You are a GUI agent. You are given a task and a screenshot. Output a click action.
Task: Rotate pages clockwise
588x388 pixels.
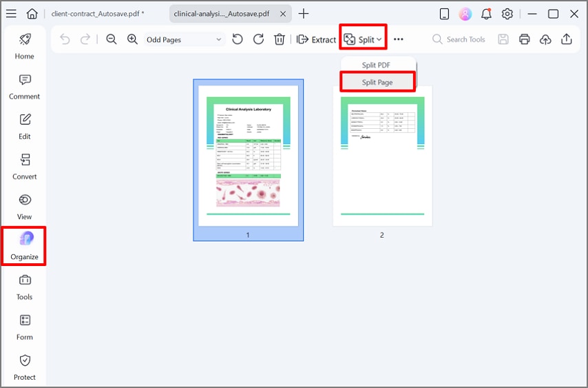(258, 39)
